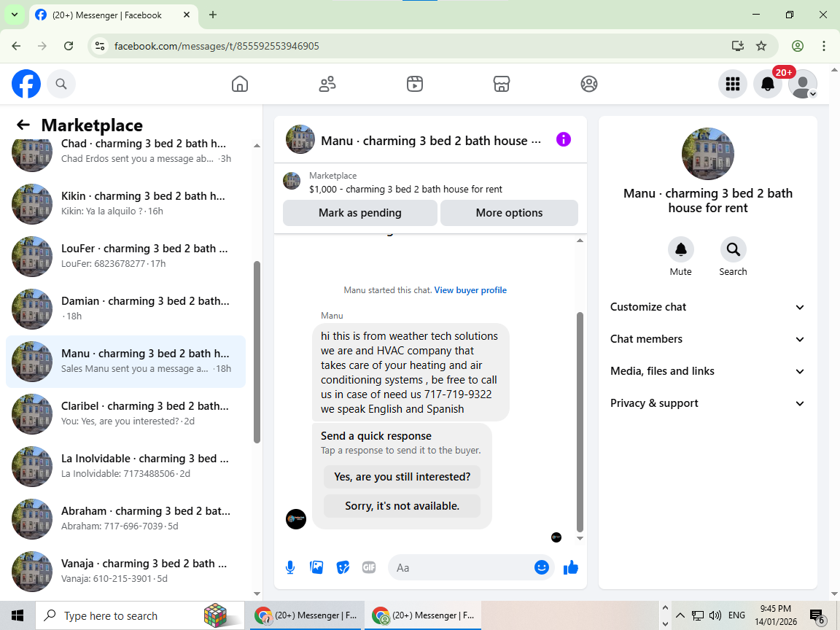The width and height of the screenshot is (840, 630).
Task: Open the volume icon in system tray
Action: [715, 615]
